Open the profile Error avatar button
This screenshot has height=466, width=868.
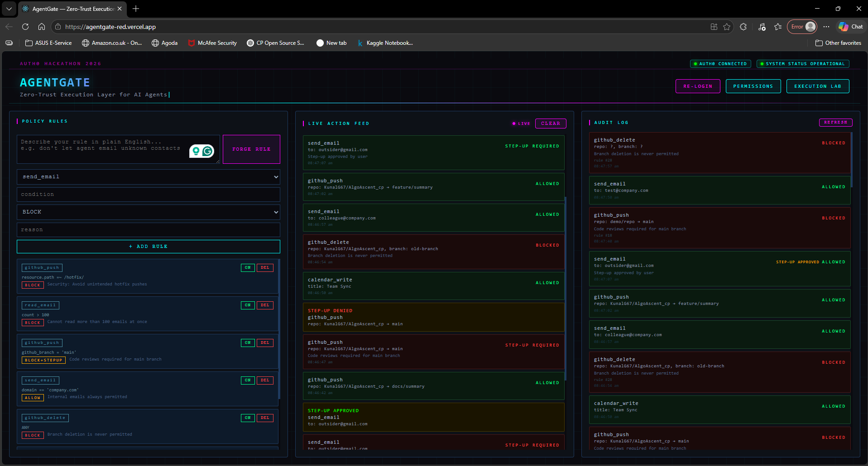[802, 27]
